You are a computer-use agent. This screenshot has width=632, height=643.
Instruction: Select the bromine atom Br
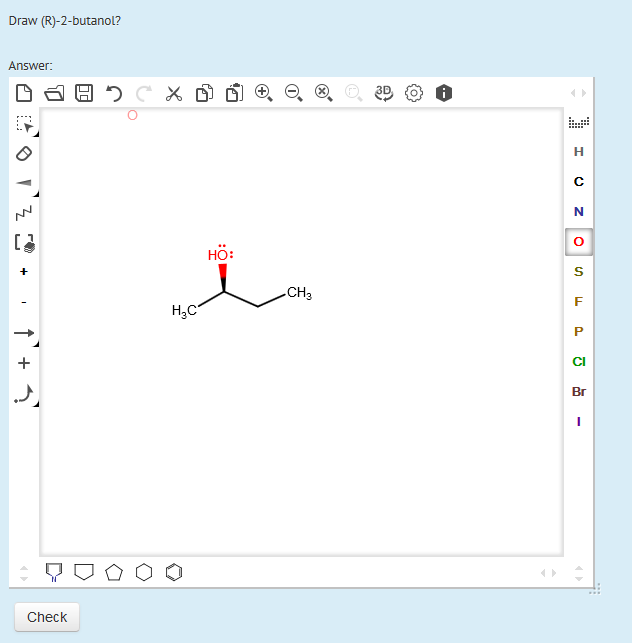click(579, 392)
